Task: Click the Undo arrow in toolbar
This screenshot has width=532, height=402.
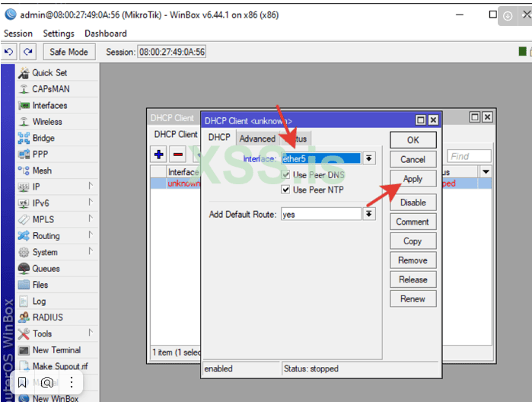Action: (x=9, y=52)
